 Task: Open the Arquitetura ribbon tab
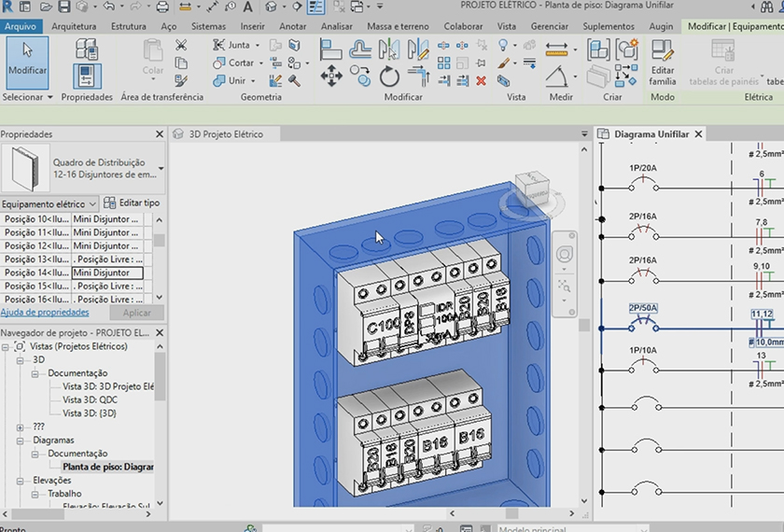[x=74, y=27]
